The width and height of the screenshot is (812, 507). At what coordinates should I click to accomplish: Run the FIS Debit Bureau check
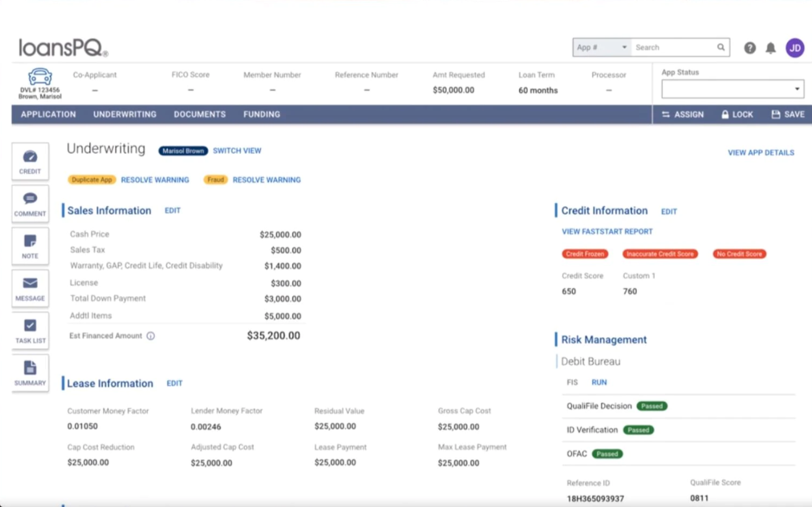598,382
